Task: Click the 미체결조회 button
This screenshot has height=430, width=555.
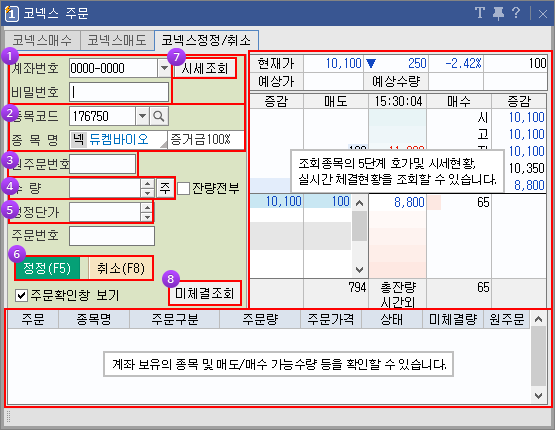Action: [205, 293]
